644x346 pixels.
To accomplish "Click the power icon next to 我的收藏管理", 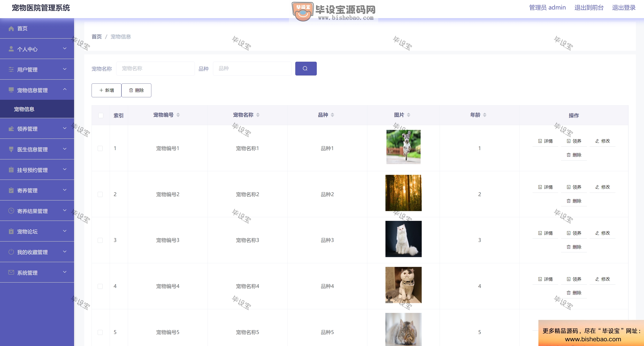I will point(11,252).
